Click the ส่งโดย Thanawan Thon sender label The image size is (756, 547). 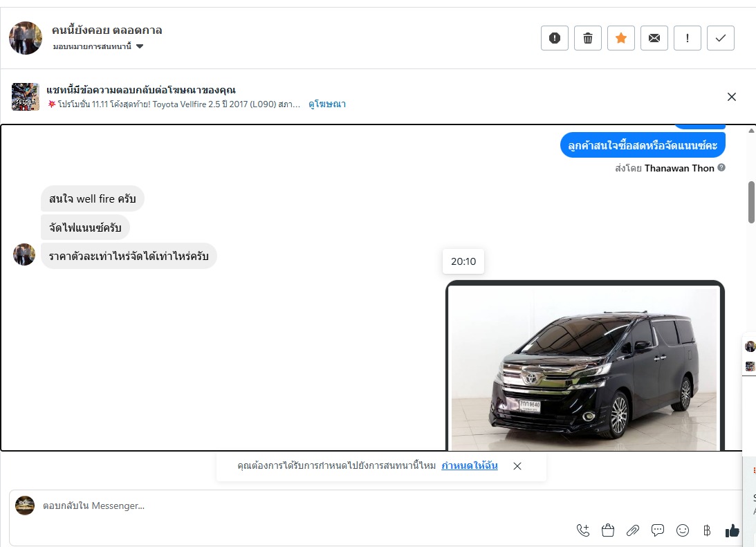pyautogui.click(x=665, y=168)
